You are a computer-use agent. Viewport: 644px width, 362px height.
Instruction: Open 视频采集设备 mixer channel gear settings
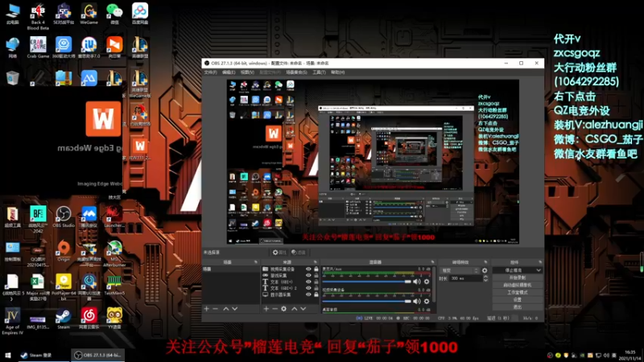(x=427, y=301)
